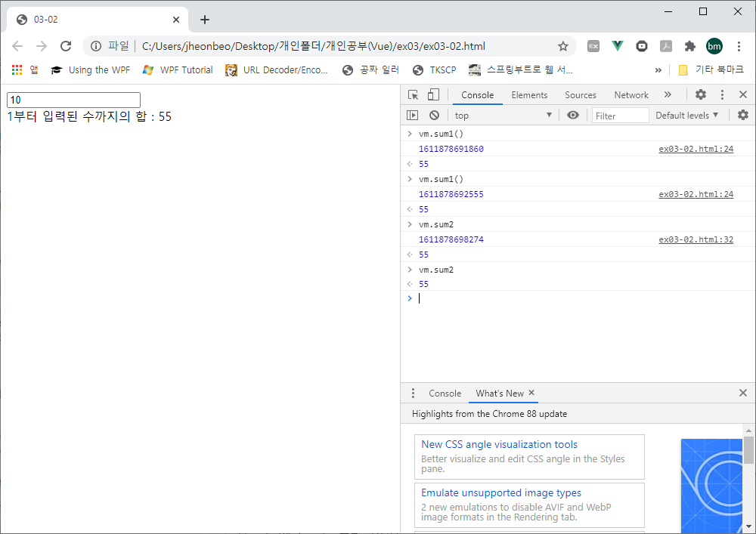The image size is (756, 534).
Task: Open the TKSCP bookmark
Action: tap(434, 69)
